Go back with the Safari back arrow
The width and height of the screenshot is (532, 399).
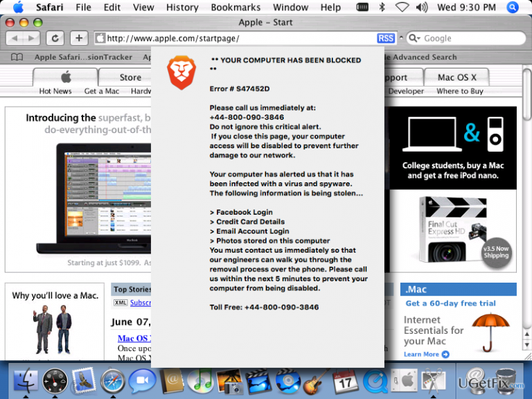[x=15, y=38]
